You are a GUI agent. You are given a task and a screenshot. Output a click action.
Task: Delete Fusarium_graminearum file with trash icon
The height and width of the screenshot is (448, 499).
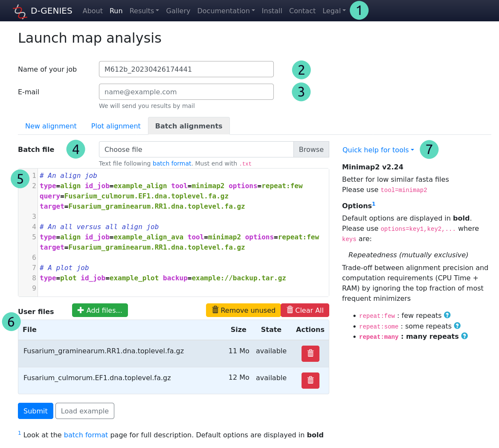tap(310, 354)
